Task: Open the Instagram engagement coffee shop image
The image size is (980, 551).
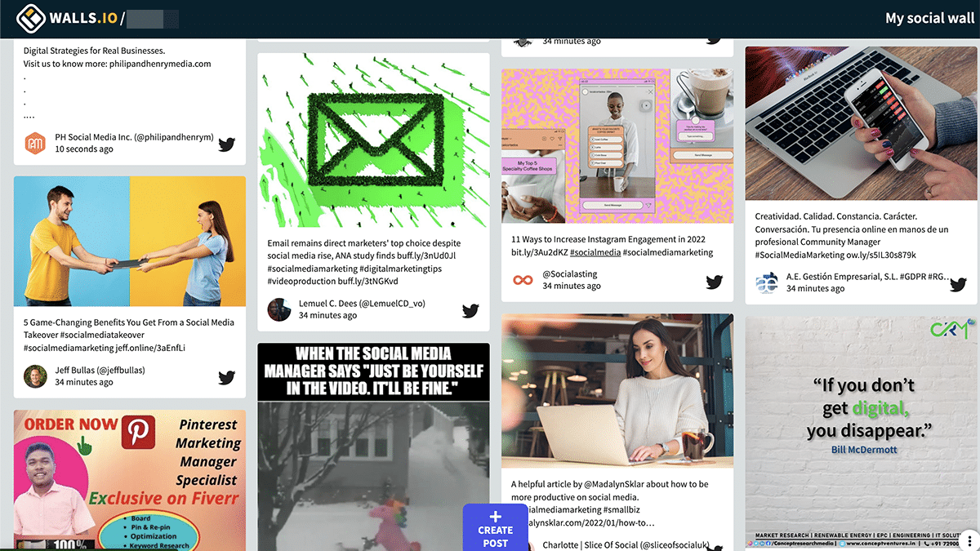Action: click(x=617, y=146)
